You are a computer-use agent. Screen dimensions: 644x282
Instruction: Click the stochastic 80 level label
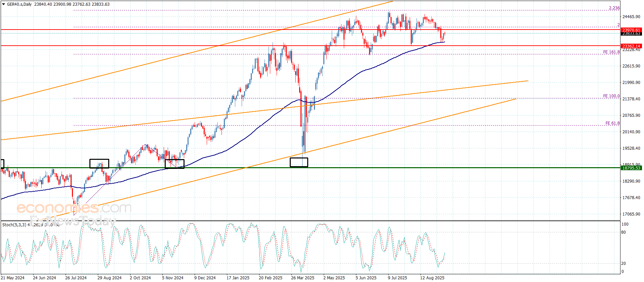click(x=623, y=232)
